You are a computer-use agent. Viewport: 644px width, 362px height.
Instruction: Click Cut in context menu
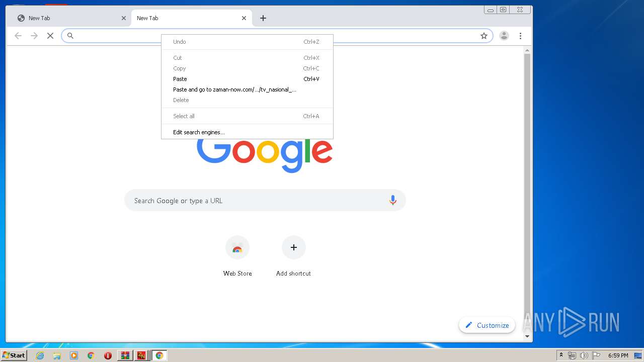(247, 58)
